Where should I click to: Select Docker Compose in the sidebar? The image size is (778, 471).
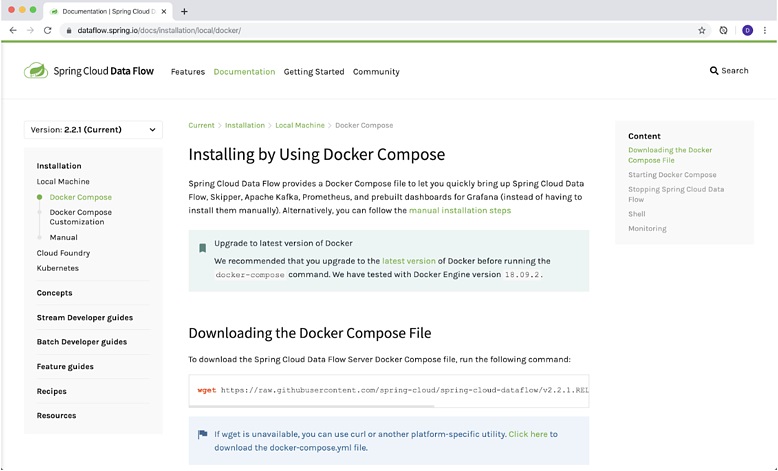(80, 197)
